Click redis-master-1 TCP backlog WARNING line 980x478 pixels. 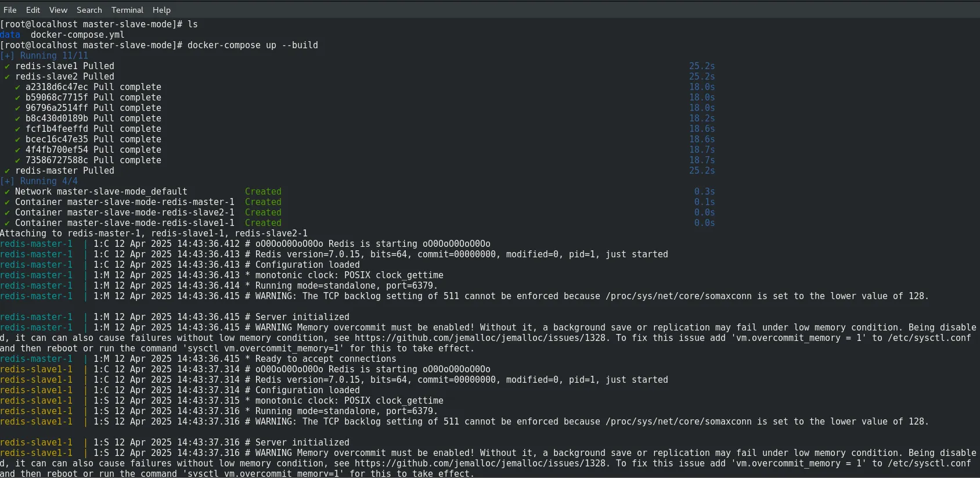464,296
